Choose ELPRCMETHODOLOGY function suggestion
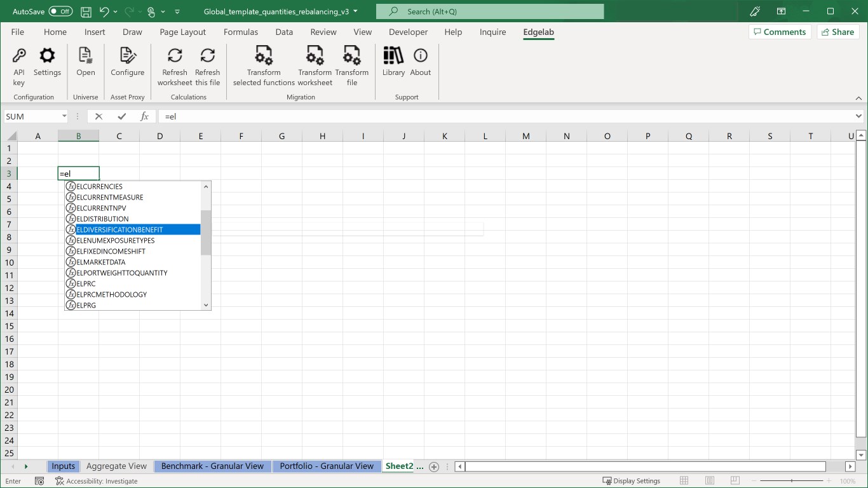The width and height of the screenshot is (868, 488). tap(133, 294)
